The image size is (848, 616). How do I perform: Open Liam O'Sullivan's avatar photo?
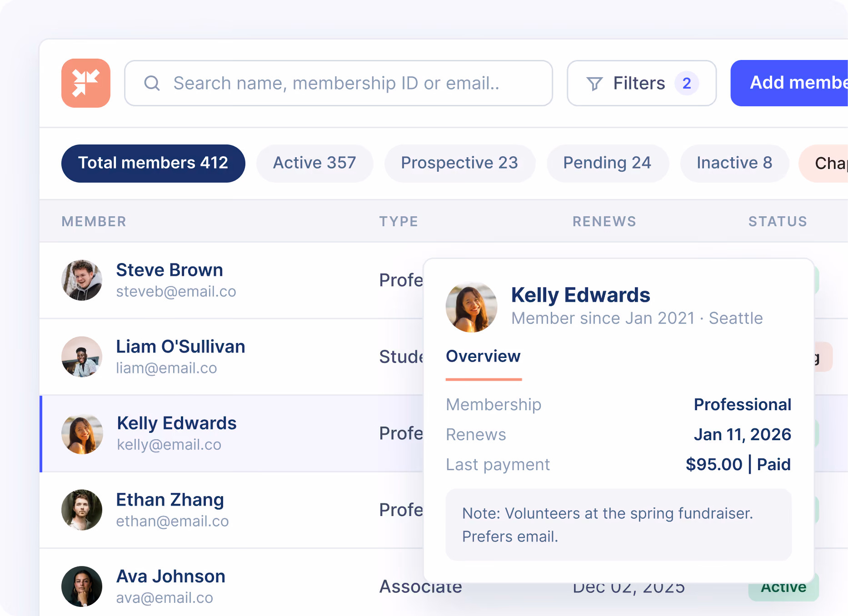[82, 357]
